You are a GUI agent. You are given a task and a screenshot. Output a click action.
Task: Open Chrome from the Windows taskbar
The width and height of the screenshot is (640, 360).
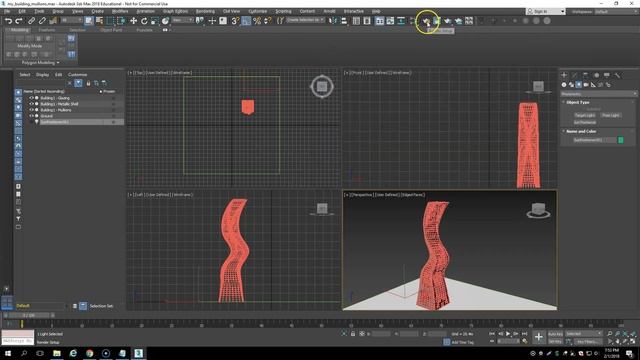click(89, 353)
